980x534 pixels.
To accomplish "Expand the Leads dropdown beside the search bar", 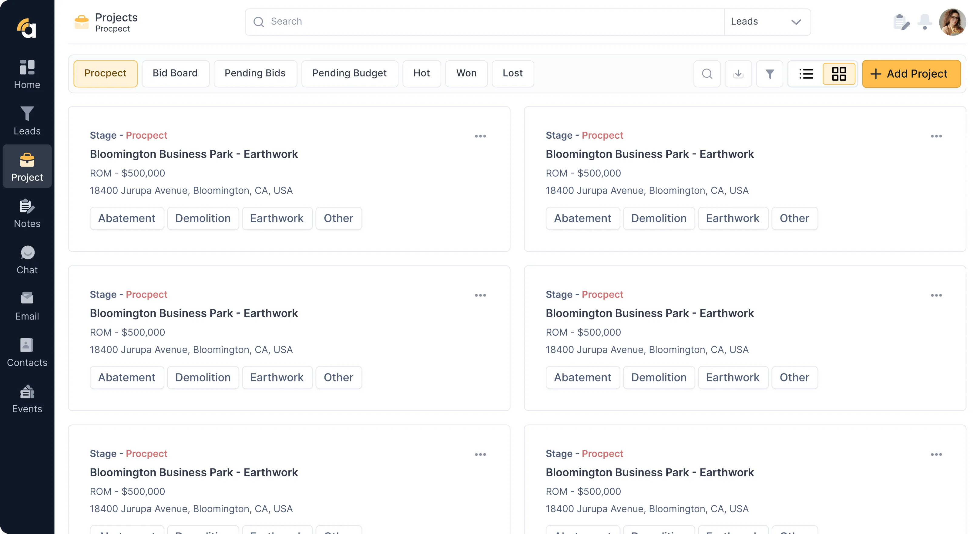I will click(767, 22).
